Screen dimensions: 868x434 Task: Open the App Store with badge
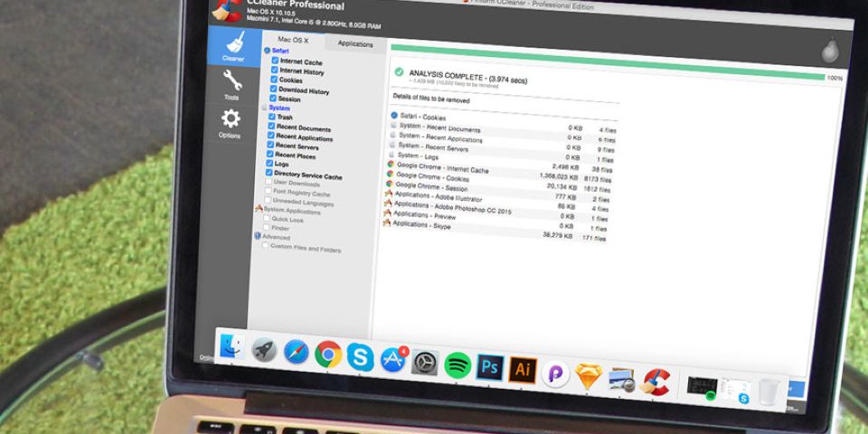(393, 360)
